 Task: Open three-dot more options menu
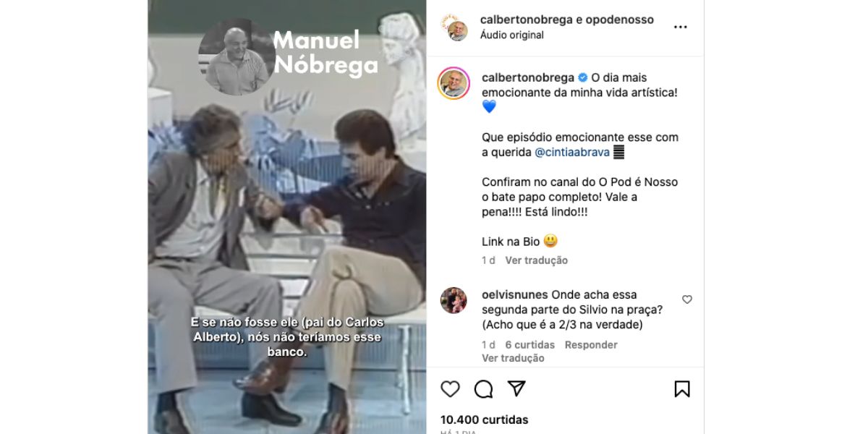[681, 27]
